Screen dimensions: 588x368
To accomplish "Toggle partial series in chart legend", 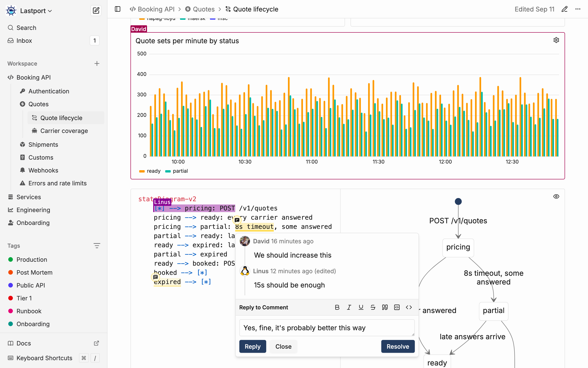I will (176, 171).
